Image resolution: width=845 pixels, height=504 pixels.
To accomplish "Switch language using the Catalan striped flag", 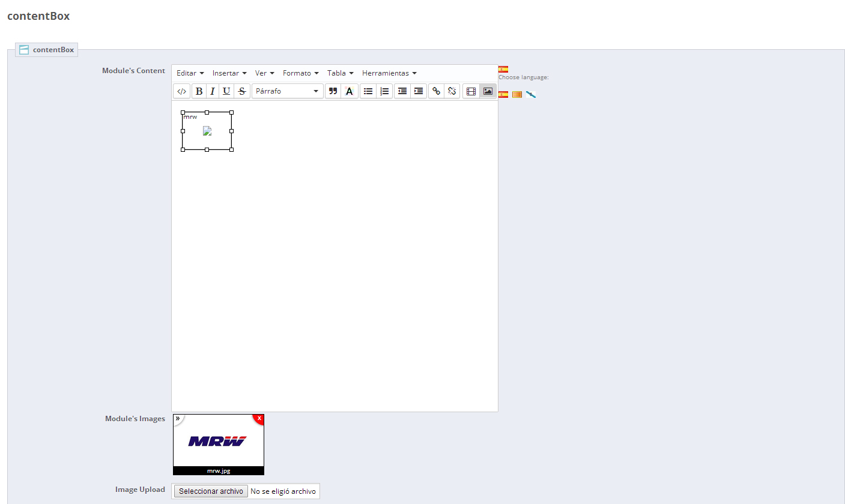I will tap(517, 94).
